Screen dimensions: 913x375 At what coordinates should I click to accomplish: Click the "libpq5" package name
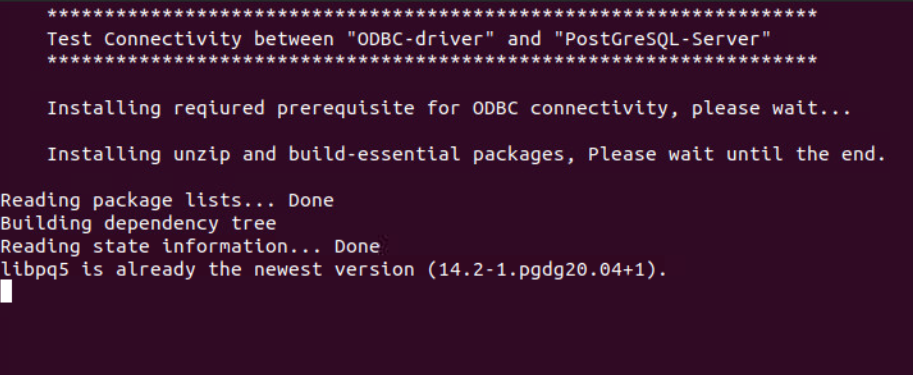[34, 270]
